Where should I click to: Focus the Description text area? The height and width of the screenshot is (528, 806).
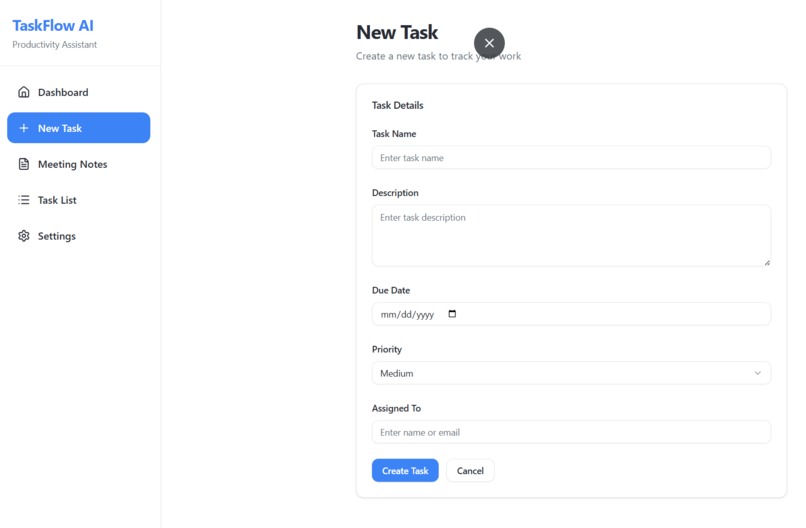[571, 236]
